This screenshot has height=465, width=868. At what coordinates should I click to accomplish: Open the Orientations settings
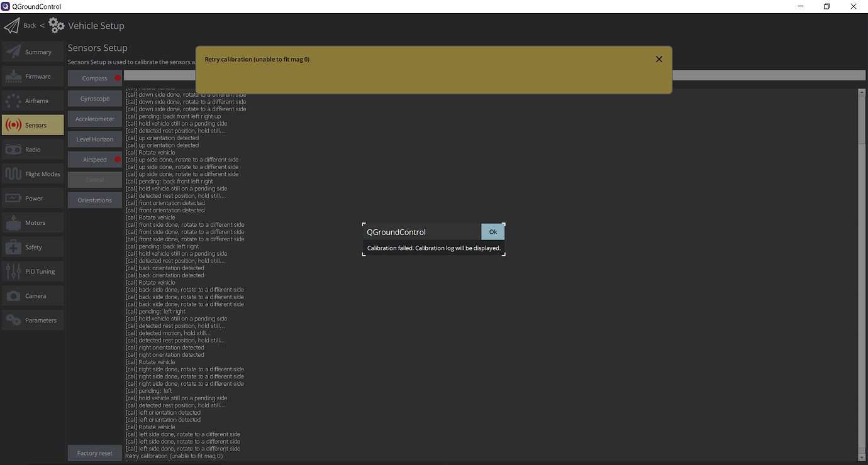pos(94,199)
